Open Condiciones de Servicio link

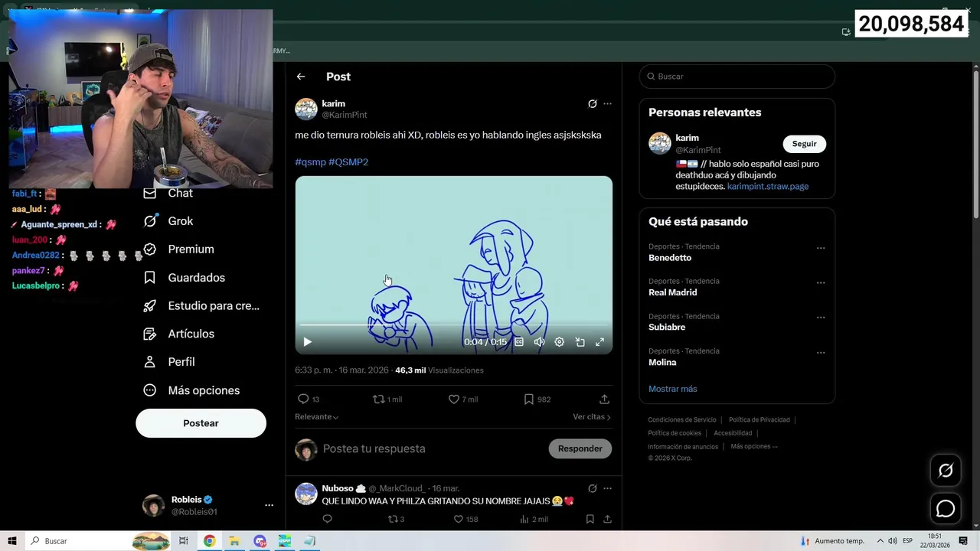682,419
